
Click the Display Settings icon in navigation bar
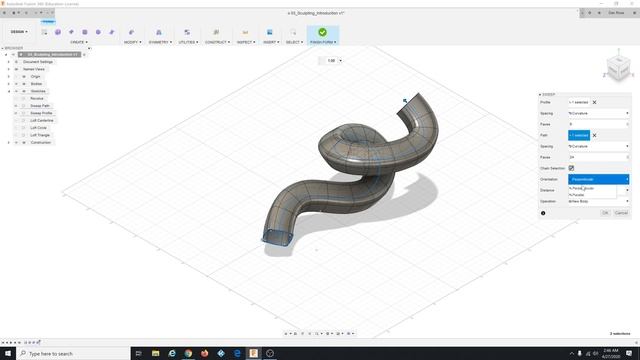tap(328, 333)
